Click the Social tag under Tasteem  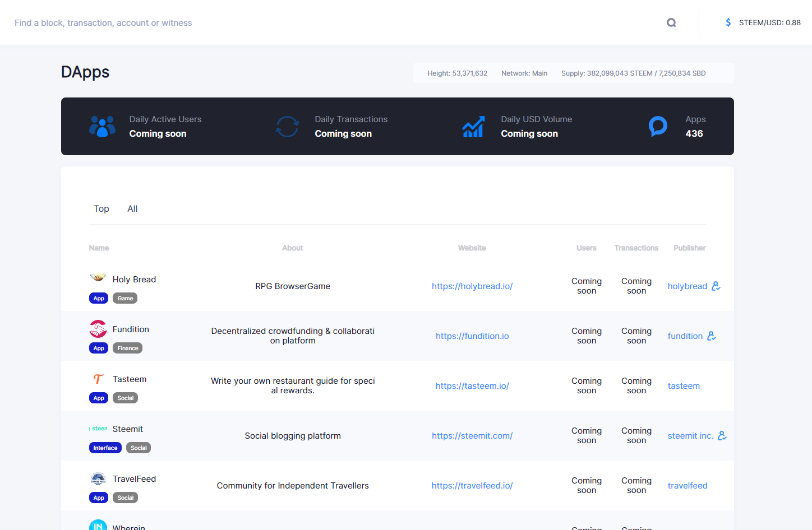[126, 398]
